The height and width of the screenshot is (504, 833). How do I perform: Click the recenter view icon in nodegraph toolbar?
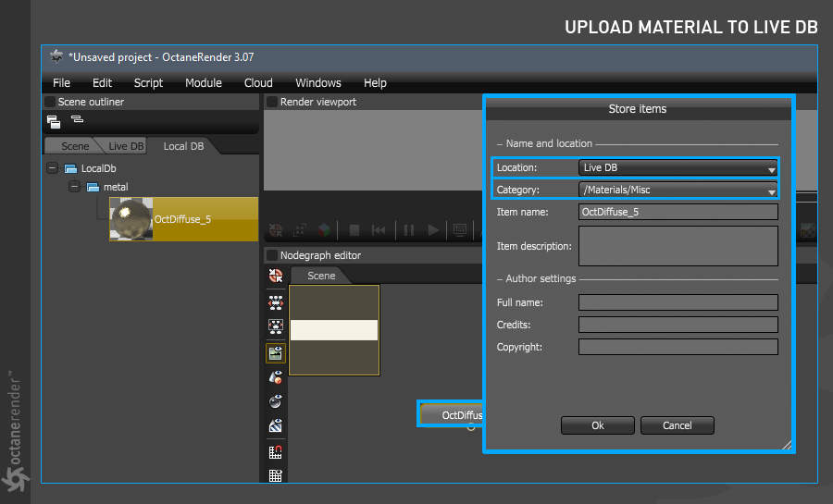coord(276,276)
